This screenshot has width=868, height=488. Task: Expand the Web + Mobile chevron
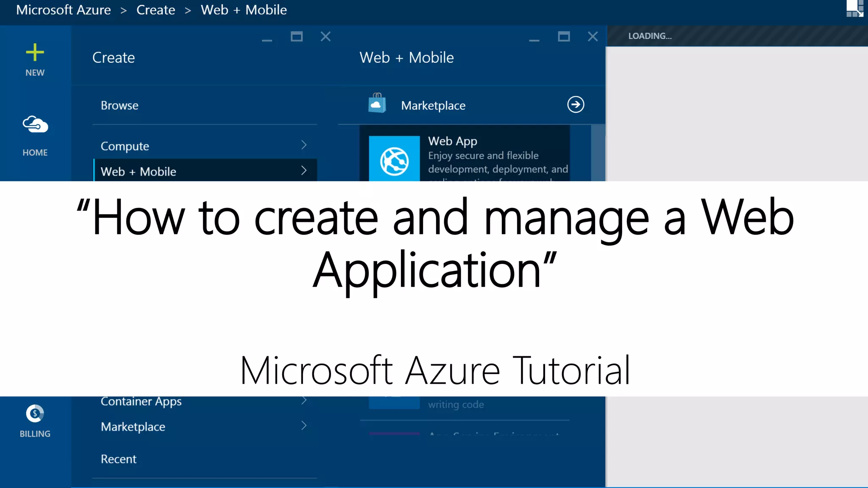pyautogui.click(x=304, y=170)
